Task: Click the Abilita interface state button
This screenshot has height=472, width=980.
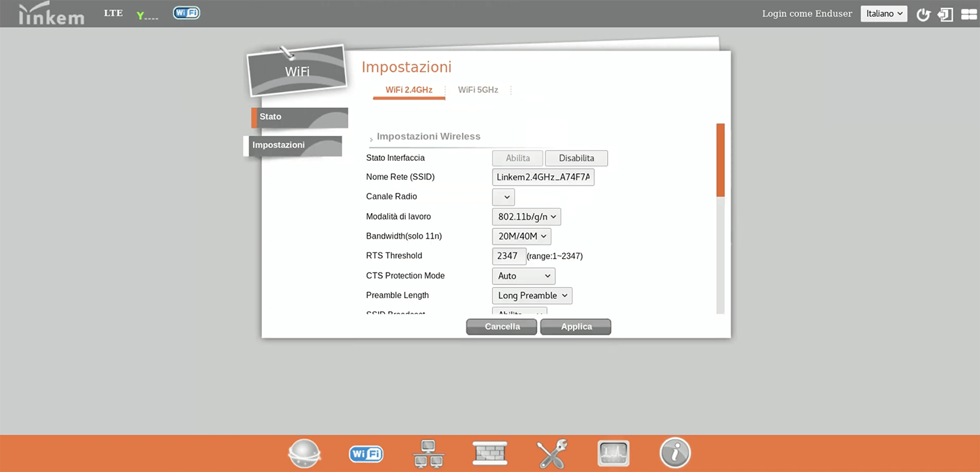Action: click(x=517, y=158)
